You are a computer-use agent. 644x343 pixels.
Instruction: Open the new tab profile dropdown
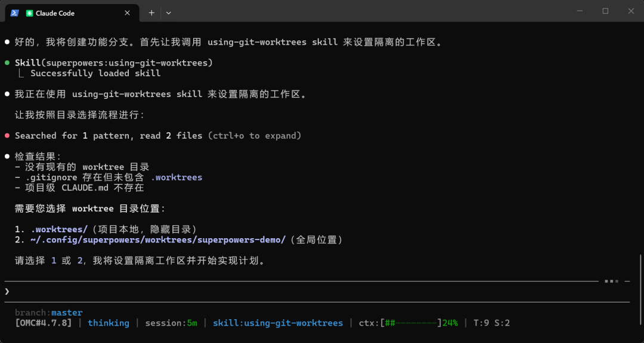click(x=168, y=13)
